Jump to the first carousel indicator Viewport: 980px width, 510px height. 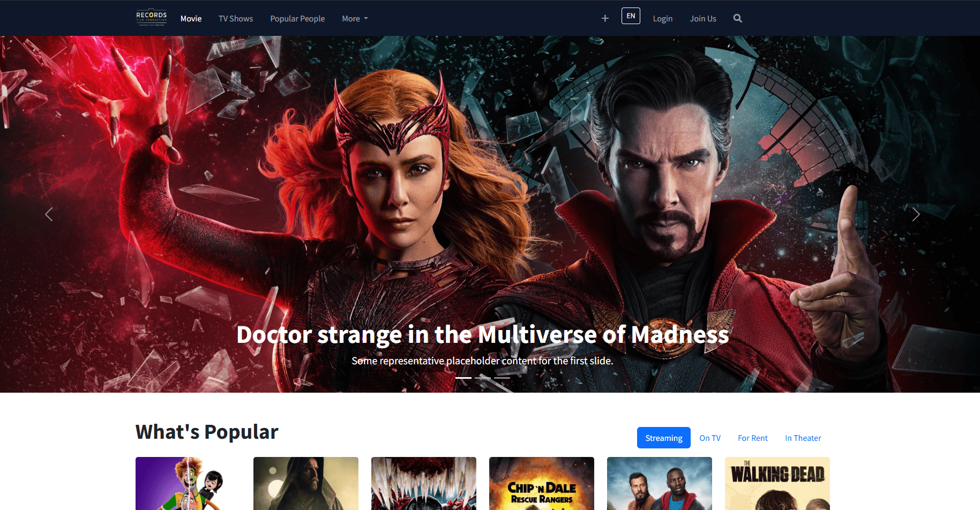pos(463,378)
